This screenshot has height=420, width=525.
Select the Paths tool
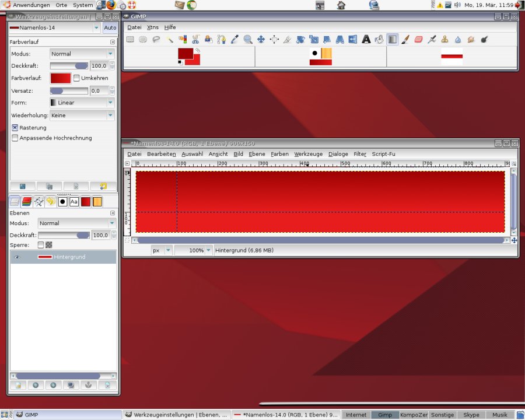pos(222,40)
